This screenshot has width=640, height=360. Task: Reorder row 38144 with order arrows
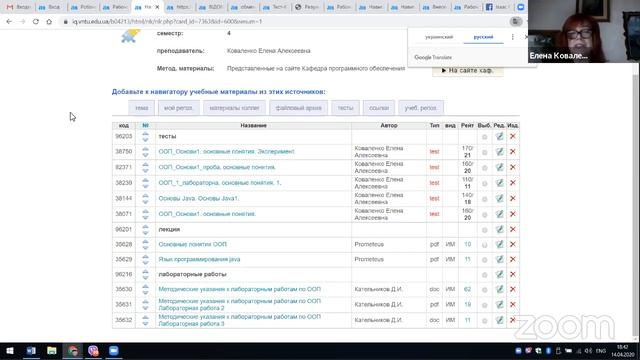145,199
